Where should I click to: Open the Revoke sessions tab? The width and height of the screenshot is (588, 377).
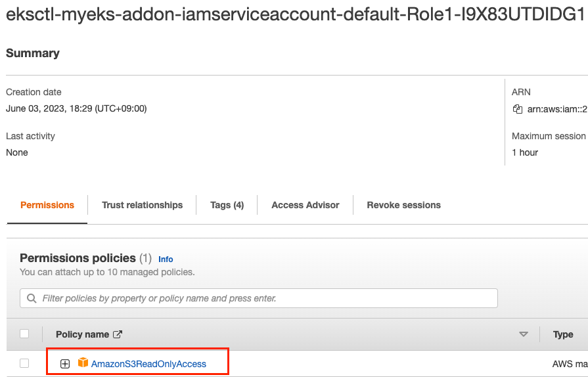coord(403,205)
